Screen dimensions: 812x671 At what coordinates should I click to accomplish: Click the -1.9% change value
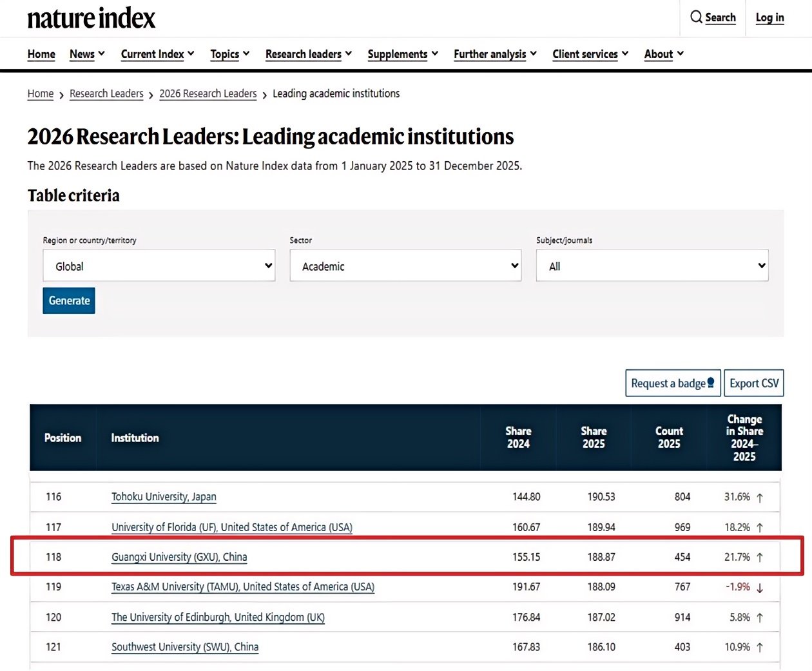(x=738, y=587)
